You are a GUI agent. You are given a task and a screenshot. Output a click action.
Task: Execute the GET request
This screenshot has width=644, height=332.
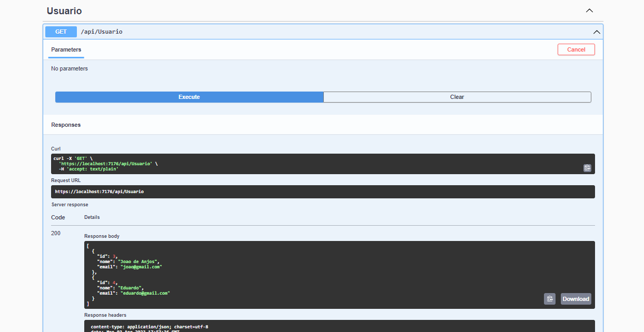pos(189,97)
